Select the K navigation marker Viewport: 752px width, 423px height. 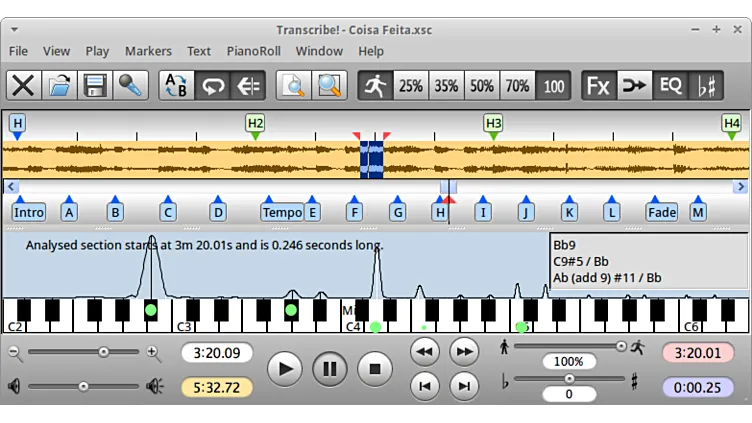pyautogui.click(x=569, y=212)
